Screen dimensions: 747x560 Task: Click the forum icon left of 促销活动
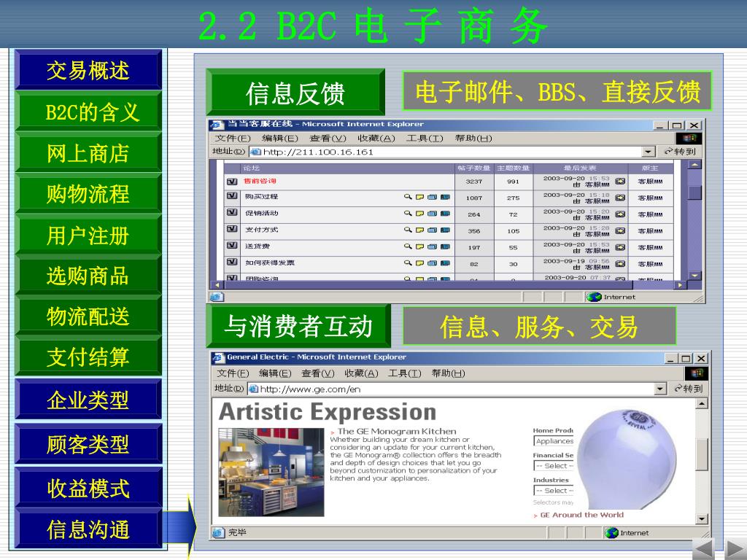232,212
